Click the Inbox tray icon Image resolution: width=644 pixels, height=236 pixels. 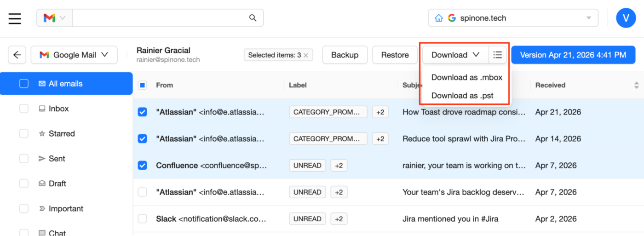pyautogui.click(x=42, y=109)
